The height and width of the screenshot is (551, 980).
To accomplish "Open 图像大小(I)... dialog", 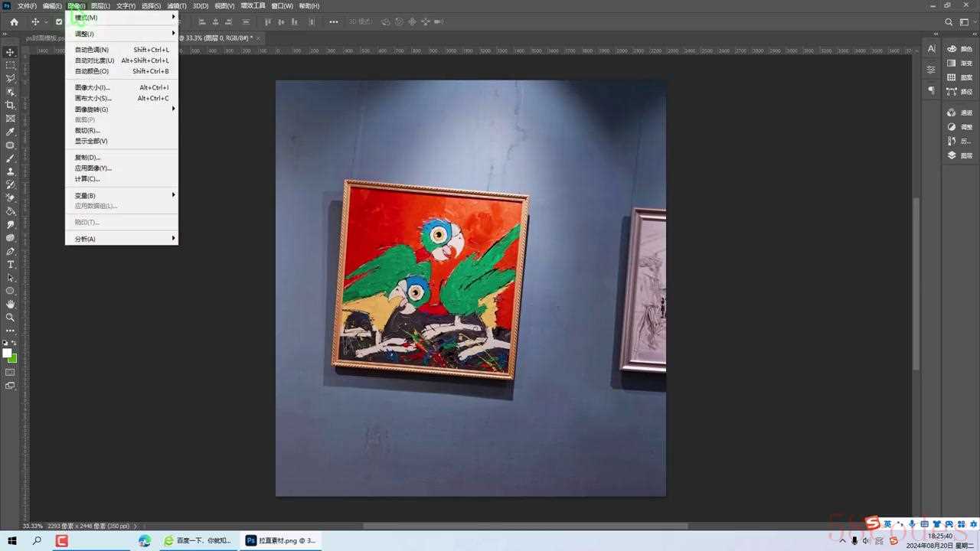I will tap(122, 87).
